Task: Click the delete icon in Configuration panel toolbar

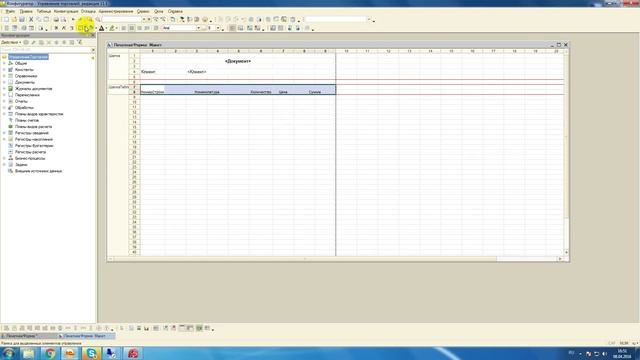Action: [49, 42]
